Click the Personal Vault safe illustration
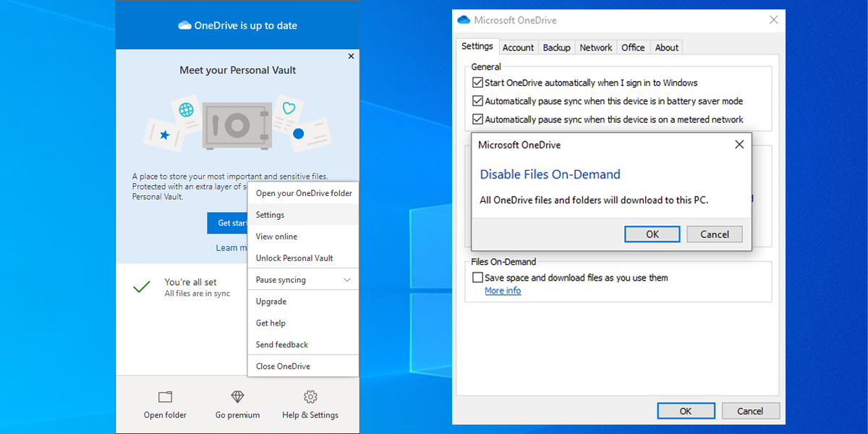Viewport: 868px width, 434px height. (237, 125)
